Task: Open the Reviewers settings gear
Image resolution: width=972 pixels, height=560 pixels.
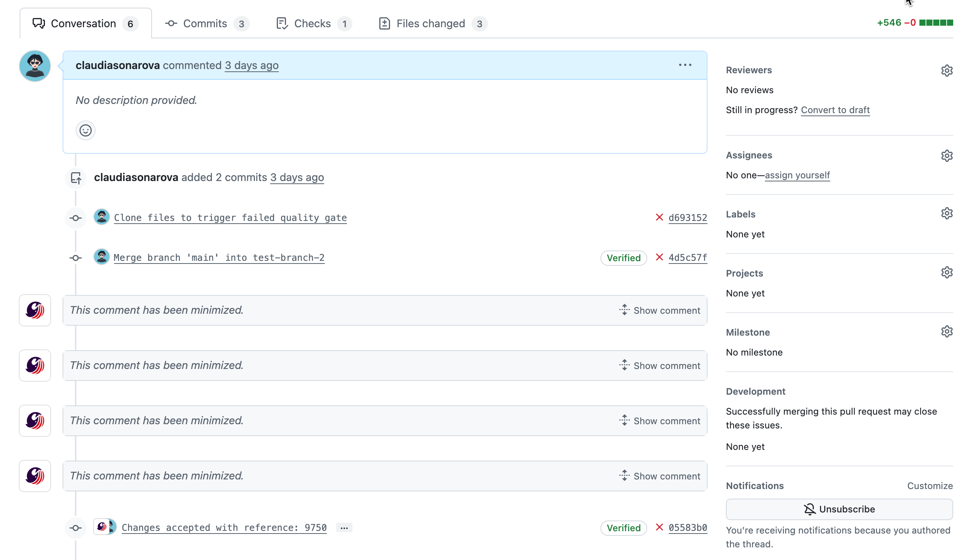Action: [x=947, y=70]
